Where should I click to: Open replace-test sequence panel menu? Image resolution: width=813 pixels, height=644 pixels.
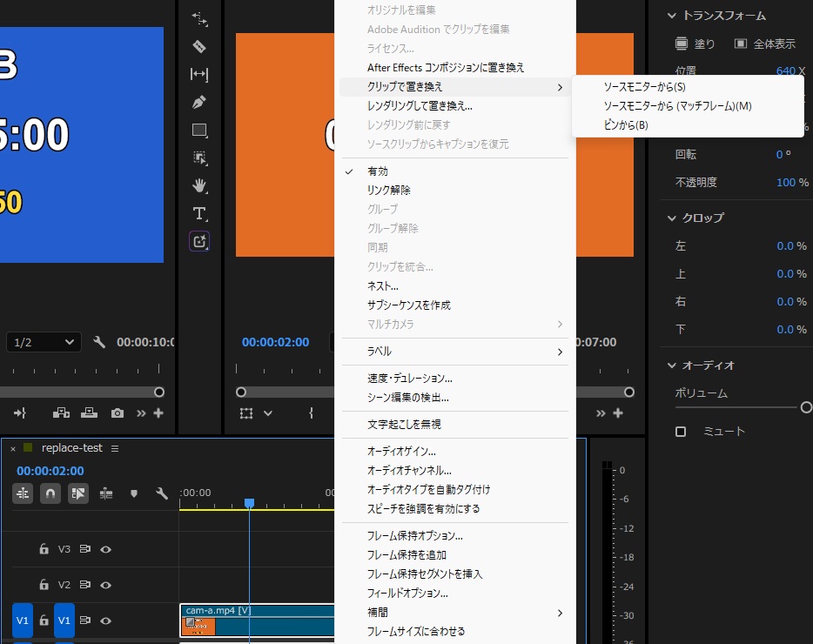pos(115,448)
